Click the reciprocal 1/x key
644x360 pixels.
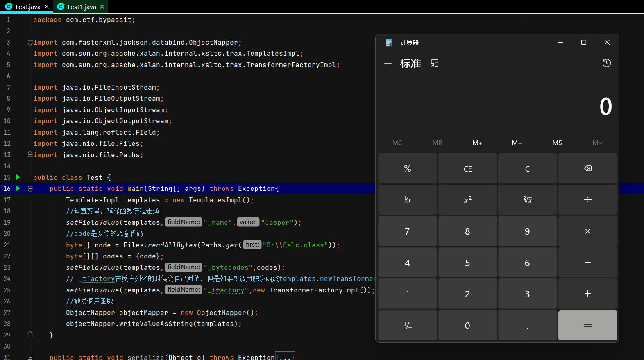click(x=408, y=199)
